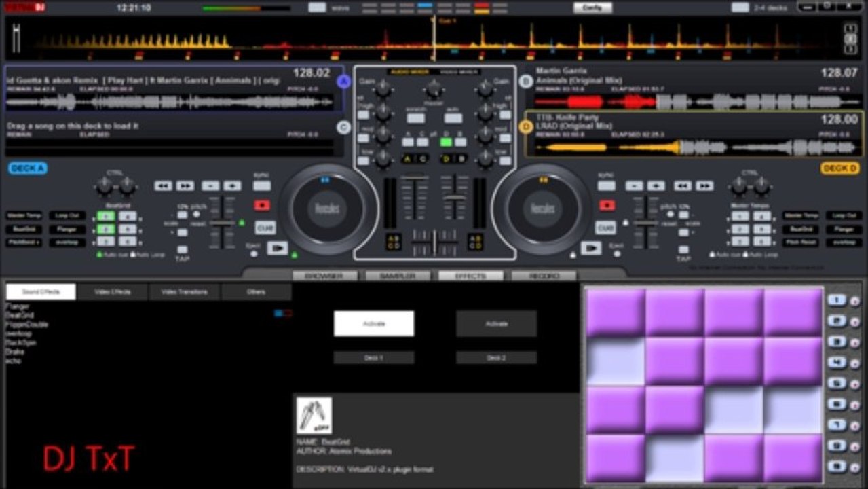Open the BROWSER tab
Image resolution: width=868 pixels, height=489 pixels.
[325, 276]
